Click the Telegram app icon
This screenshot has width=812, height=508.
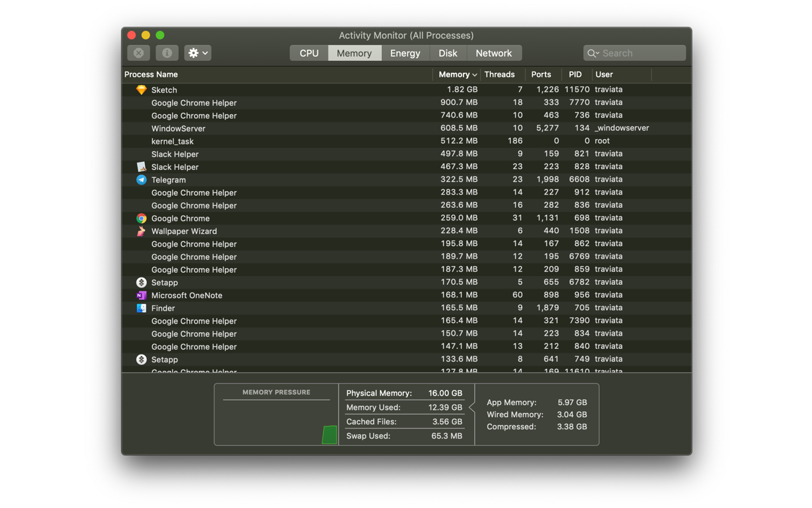142,180
